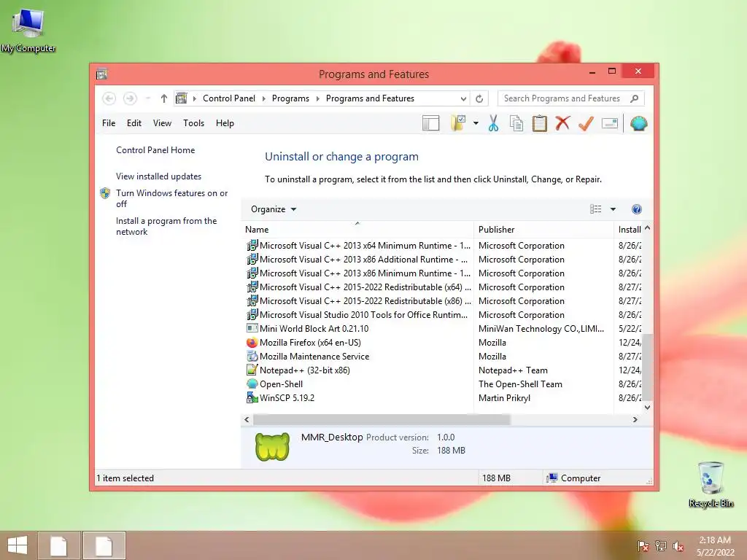Open the Tools menu
Viewport: 747px width, 560px height.
193,123
